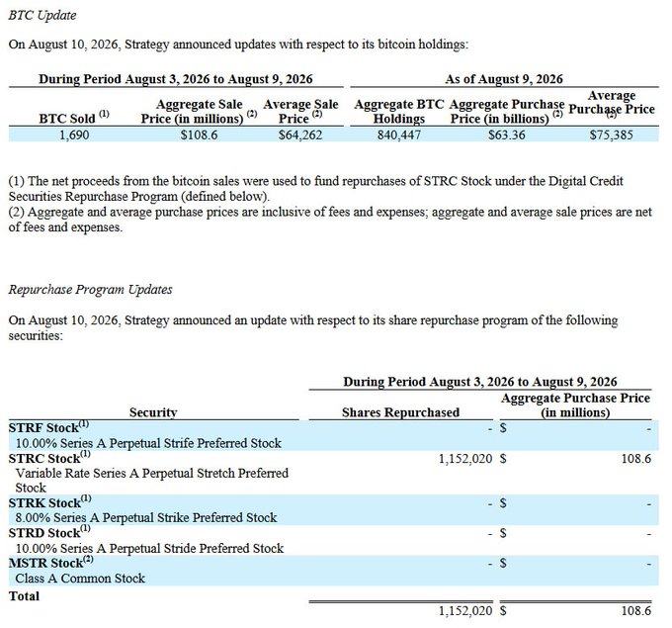The height and width of the screenshot is (628, 672).
Task: Select the BTC holdings value 840,447
Action: click(x=399, y=135)
